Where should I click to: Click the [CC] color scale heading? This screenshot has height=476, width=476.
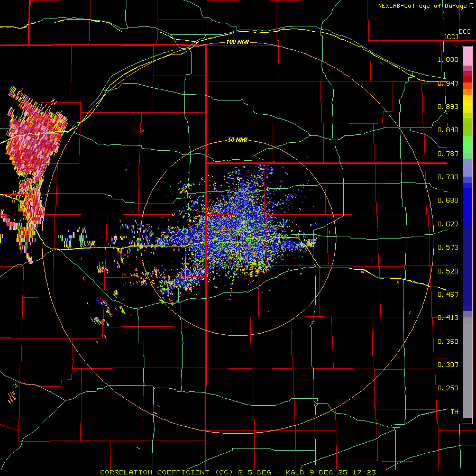pos(452,36)
